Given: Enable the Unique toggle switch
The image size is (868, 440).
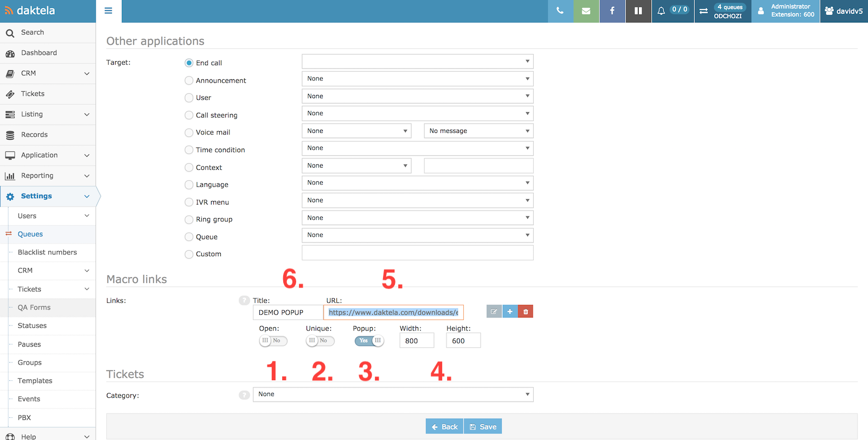Looking at the screenshot, I should coord(320,341).
